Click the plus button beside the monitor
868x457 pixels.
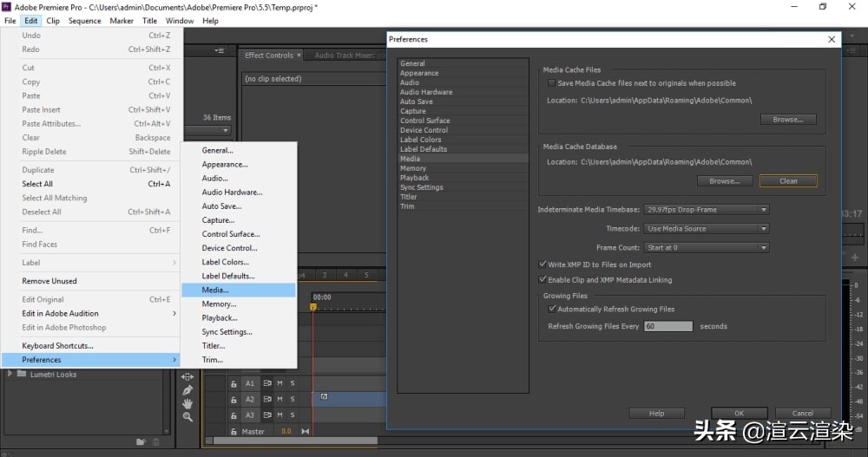coord(855,258)
